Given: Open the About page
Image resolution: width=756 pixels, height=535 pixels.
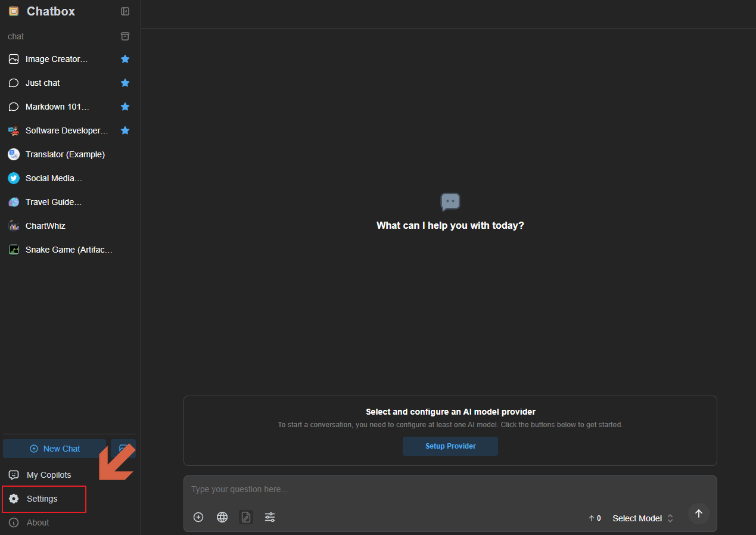Looking at the screenshot, I should point(38,522).
